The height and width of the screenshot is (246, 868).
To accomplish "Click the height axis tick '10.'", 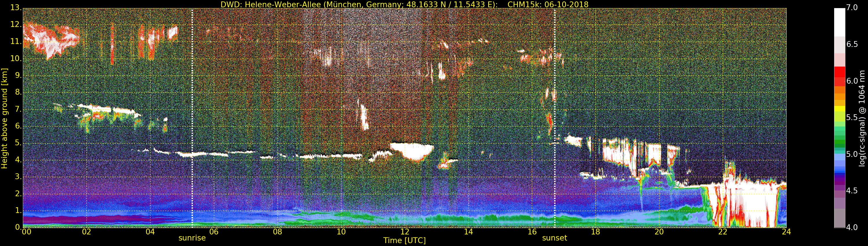I will pos(16,59).
